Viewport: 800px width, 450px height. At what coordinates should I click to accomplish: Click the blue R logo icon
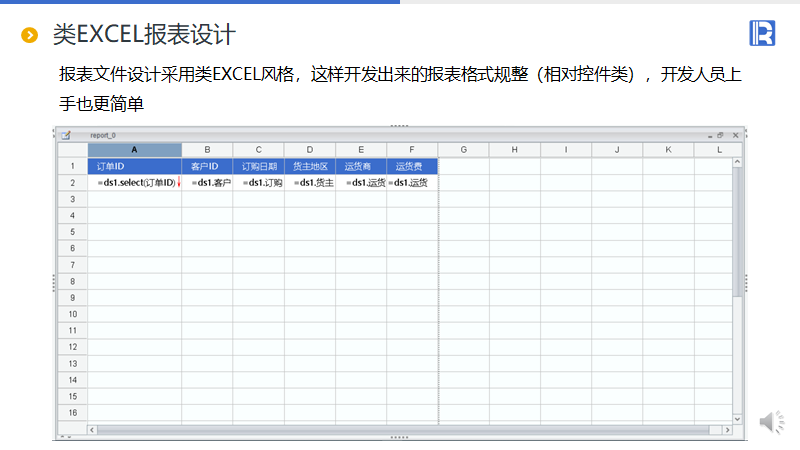[x=762, y=33]
